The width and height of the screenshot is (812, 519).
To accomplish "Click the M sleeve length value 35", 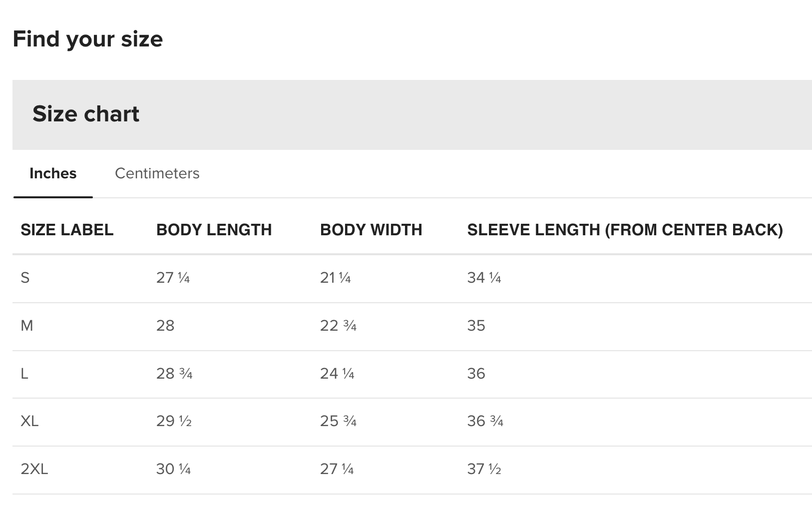I will (x=476, y=326).
